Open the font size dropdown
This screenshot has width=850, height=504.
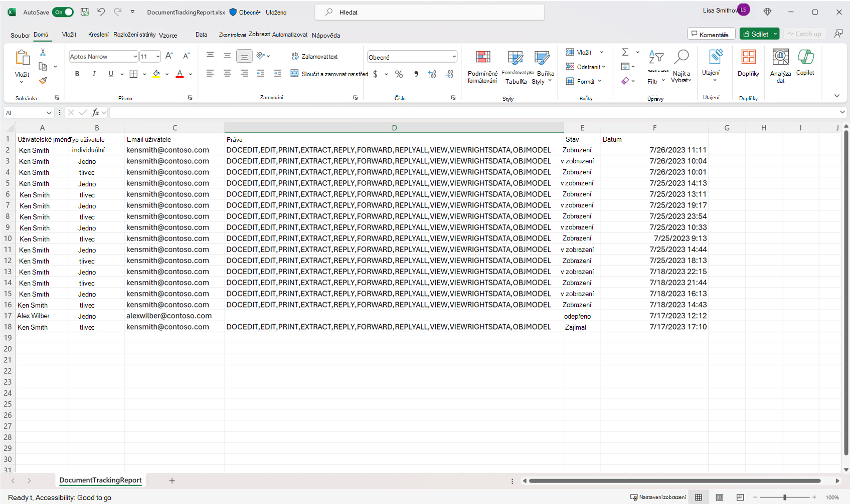pos(157,57)
